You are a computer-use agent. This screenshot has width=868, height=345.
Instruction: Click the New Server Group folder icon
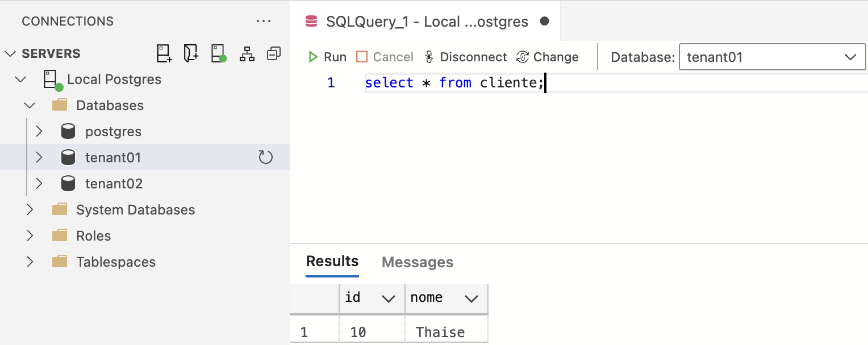coord(191,54)
